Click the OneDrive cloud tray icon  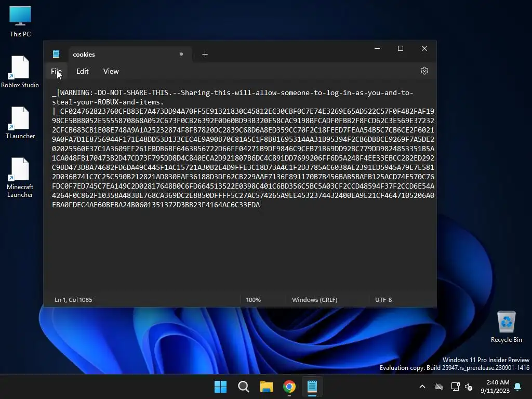coord(438,387)
